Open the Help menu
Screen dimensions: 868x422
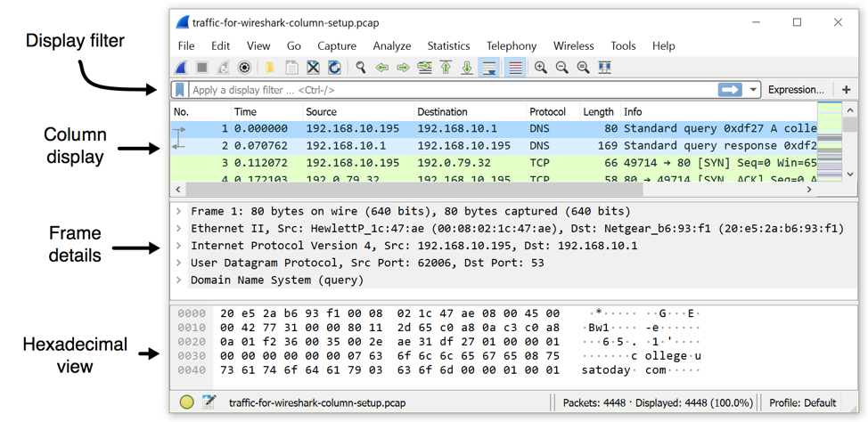pyautogui.click(x=663, y=46)
